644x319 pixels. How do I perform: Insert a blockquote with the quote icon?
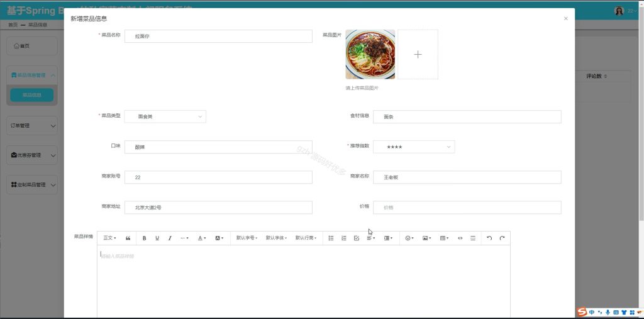click(128, 238)
